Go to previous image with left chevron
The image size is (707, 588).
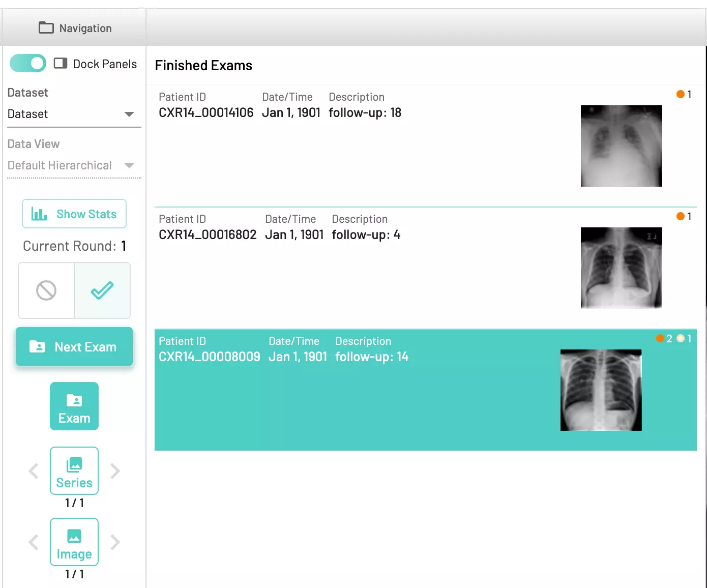pyautogui.click(x=34, y=542)
